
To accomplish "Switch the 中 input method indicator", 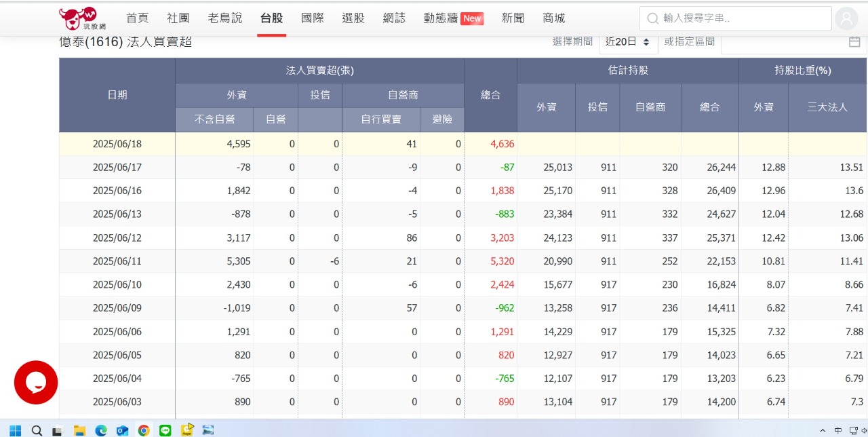I will pyautogui.click(x=838, y=430).
